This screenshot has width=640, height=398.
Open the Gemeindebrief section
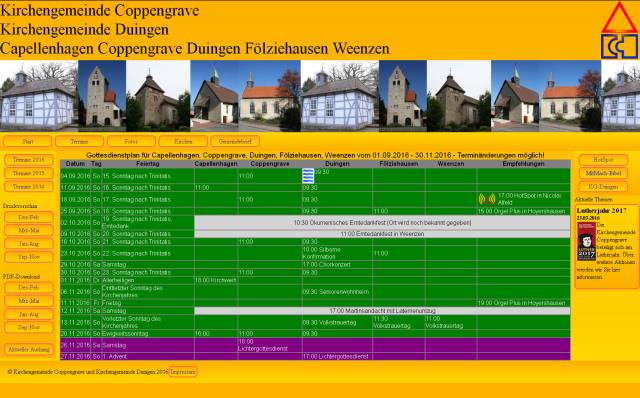click(x=235, y=141)
